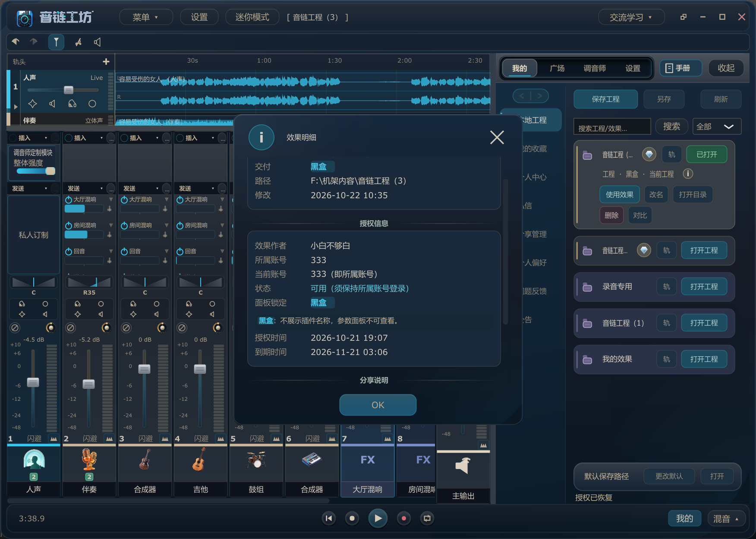Toggle 插入 enable circle on channel 2
This screenshot has height=539, width=756.
tap(69, 138)
